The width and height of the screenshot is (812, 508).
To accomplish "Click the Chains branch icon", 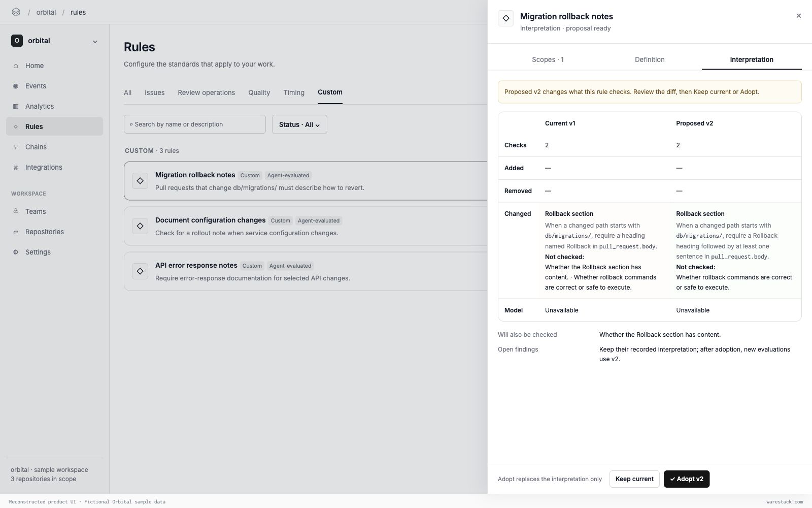I will point(16,147).
